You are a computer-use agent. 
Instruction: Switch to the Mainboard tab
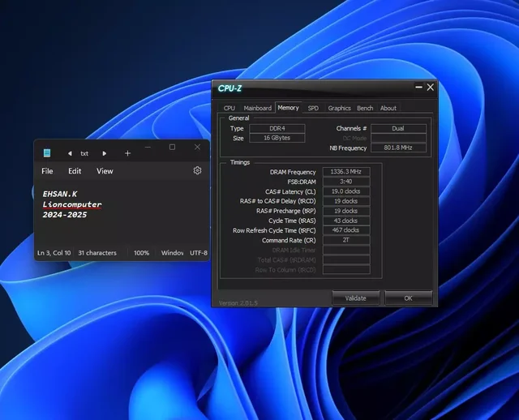click(x=258, y=108)
